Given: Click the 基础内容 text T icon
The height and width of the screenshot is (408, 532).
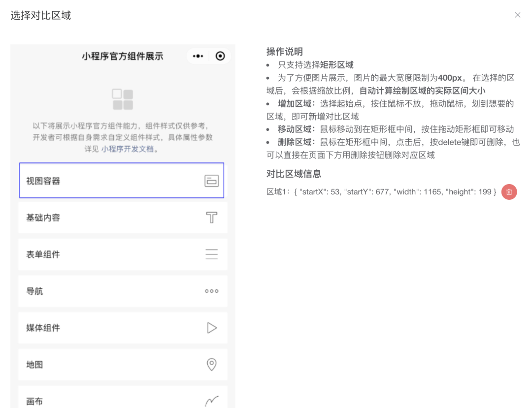Looking at the screenshot, I should (211, 217).
